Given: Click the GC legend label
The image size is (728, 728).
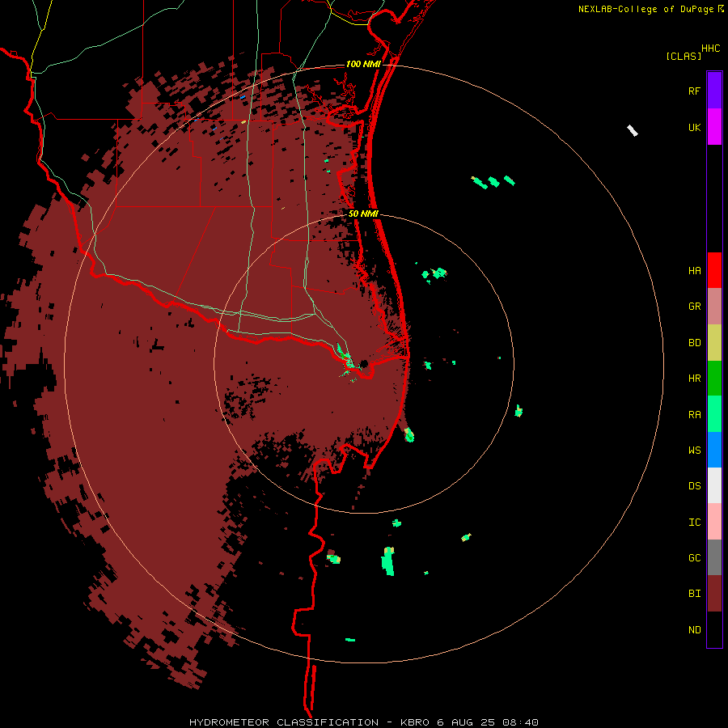Looking at the screenshot, I should click(694, 558).
